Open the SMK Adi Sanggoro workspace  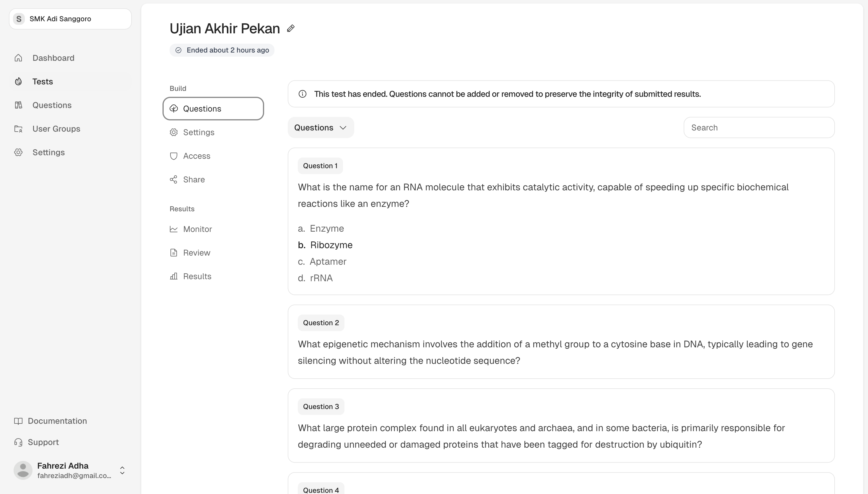point(70,19)
